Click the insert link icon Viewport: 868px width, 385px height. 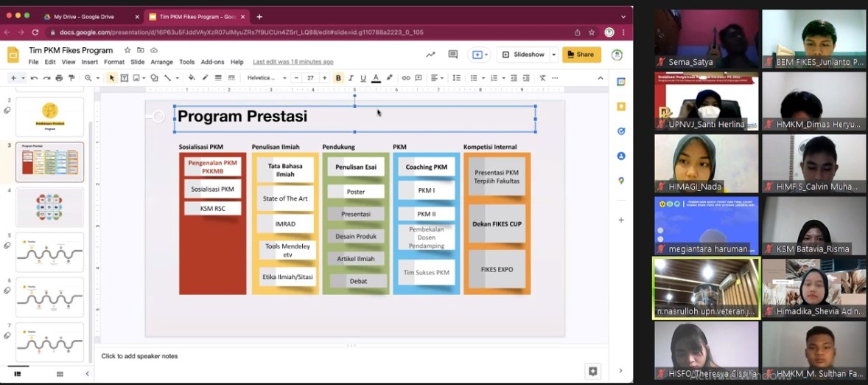click(406, 78)
